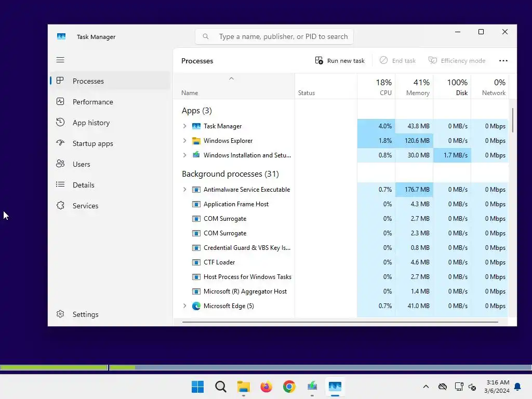532x399 pixels.
Task: Click the search box for name or PID
Action: point(274,36)
